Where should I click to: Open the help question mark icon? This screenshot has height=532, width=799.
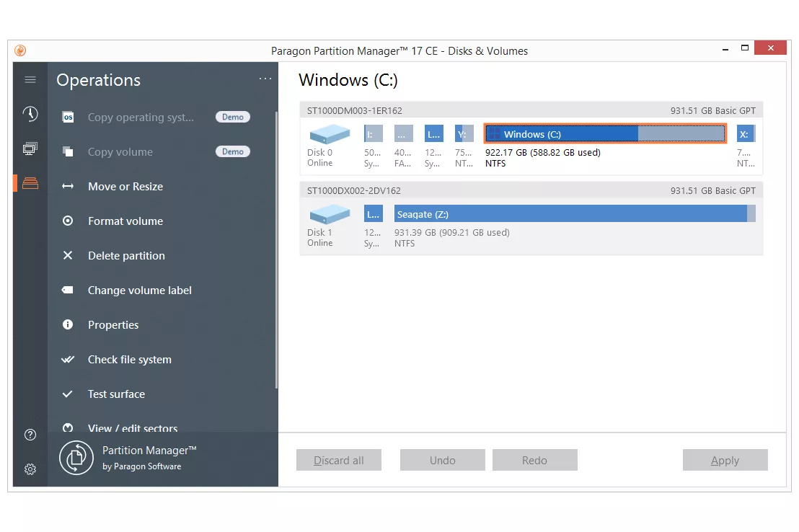(30, 435)
